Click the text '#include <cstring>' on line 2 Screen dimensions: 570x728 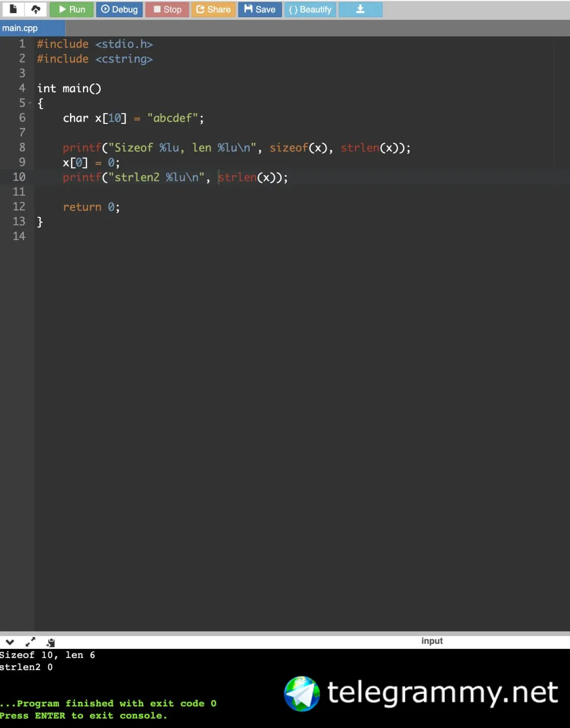click(x=94, y=59)
